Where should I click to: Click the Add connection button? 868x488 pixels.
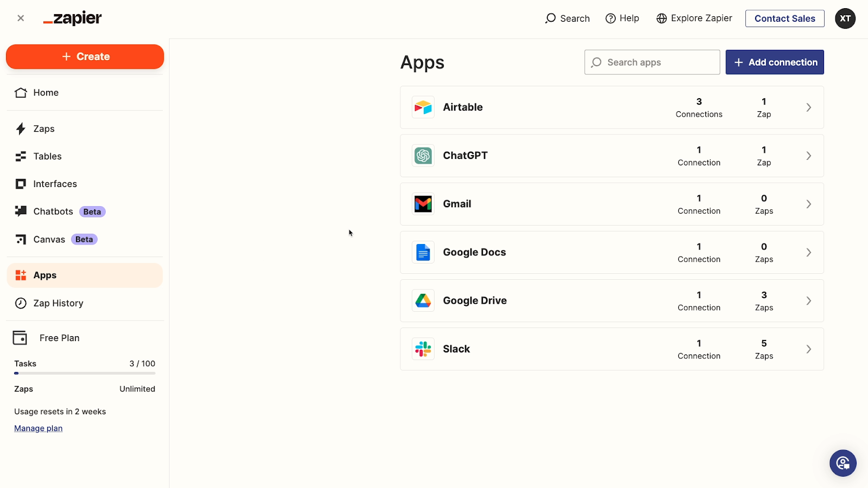point(775,62)
